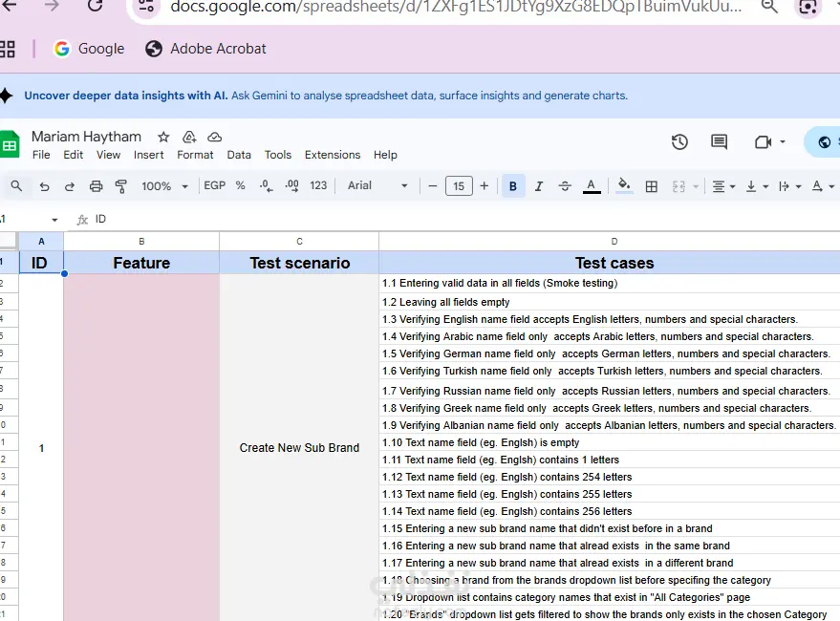Toggle bold formatting
This screenshot has width=840, height=621.
click(x=512, y=186)
